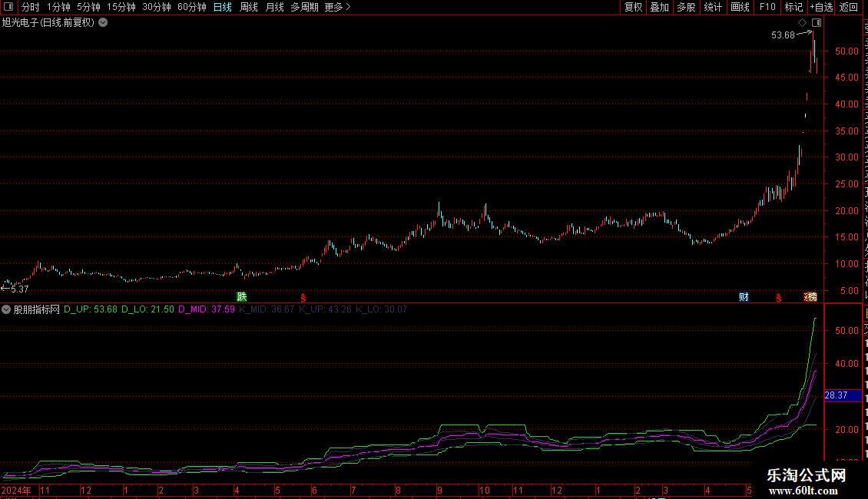
Task: Click the K_LO: 30.07 value
Action: pos(382,309)
